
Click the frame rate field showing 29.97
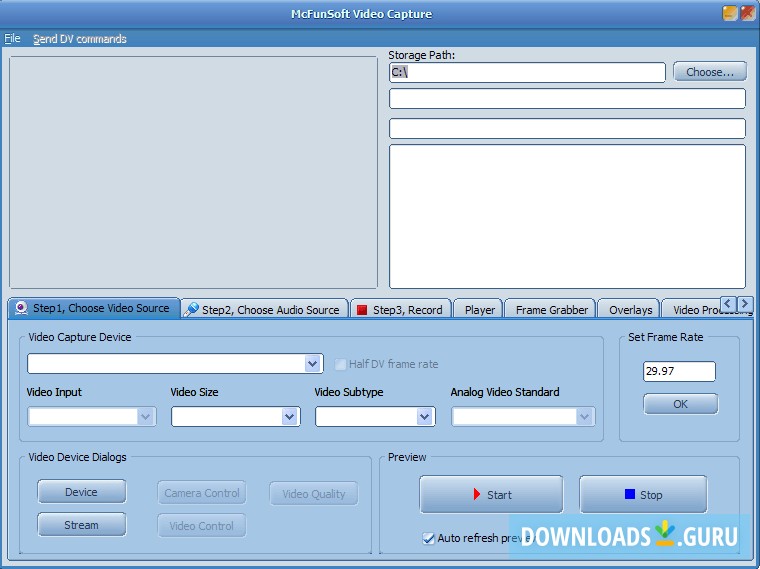[x=679, y=371]
